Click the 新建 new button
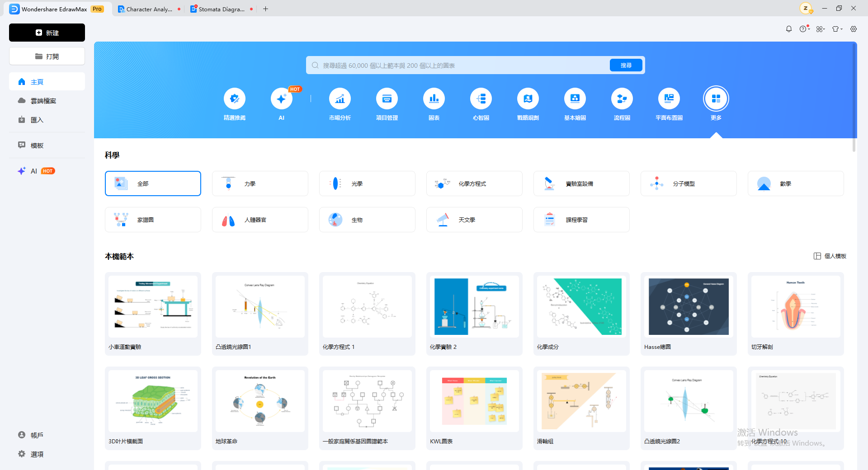 point(47,33)
